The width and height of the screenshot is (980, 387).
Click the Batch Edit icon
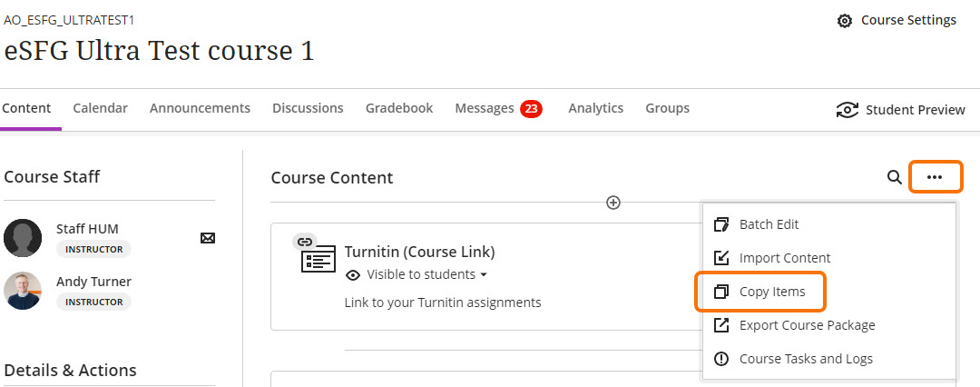722,224
